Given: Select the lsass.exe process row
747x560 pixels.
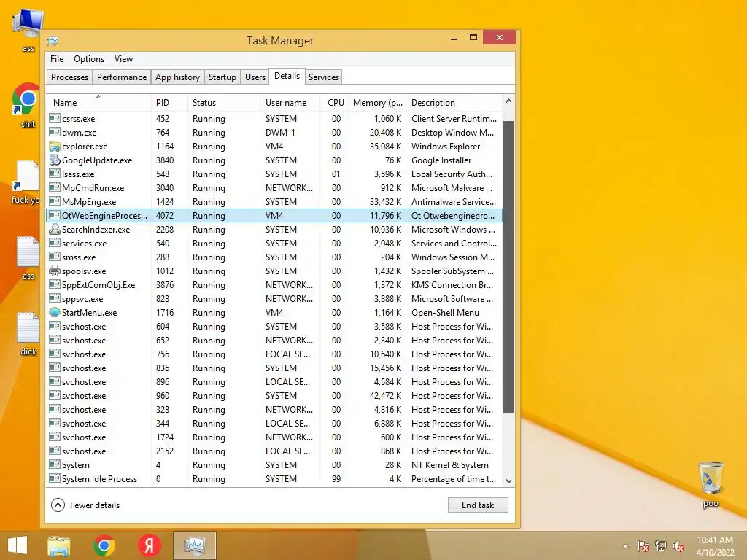Looking at the screenshot, I should [x=274, y=174].
